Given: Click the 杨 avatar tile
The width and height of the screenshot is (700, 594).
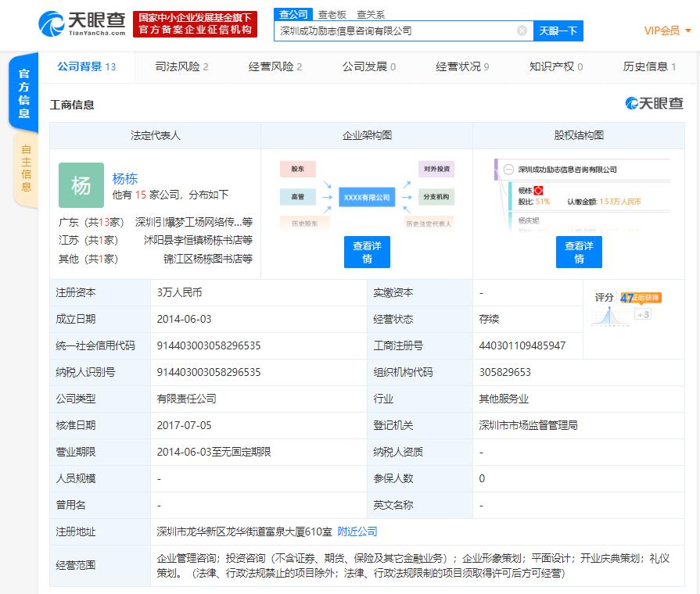Looking at the screenshot, I should click(x=81, y=185).
